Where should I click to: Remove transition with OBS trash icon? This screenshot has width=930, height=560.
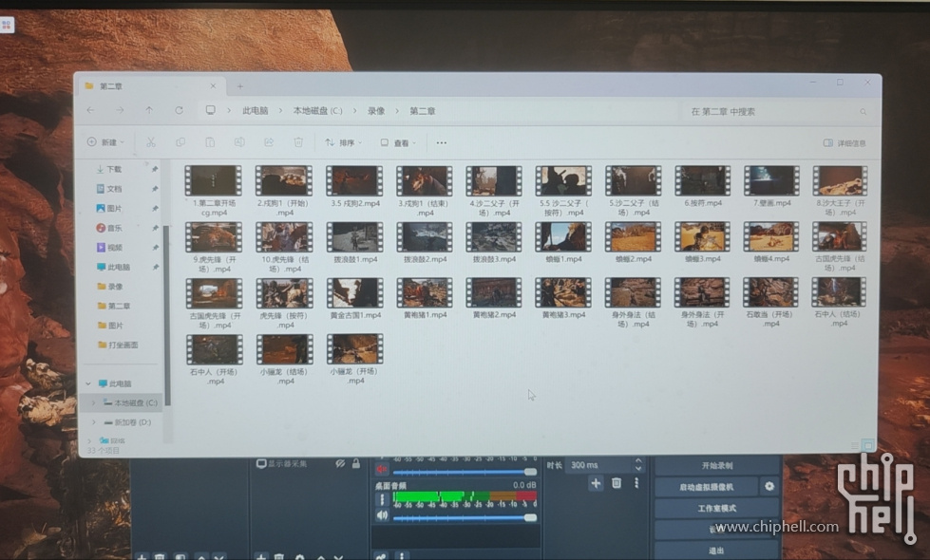pos(617,483)
